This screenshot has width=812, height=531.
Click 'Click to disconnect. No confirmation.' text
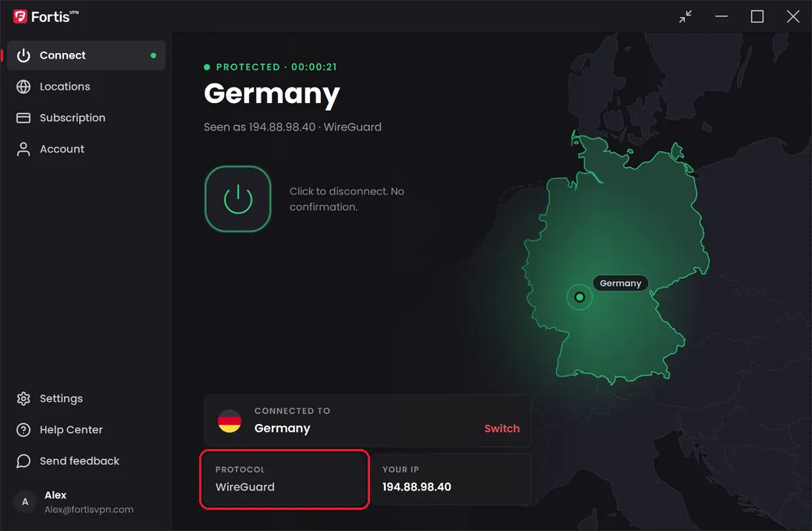tap(347, 199)
